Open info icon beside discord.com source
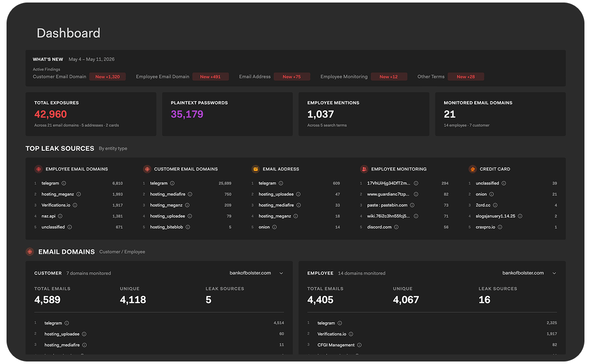The height and width of the screenshot is (364, 591). [396, 227]
